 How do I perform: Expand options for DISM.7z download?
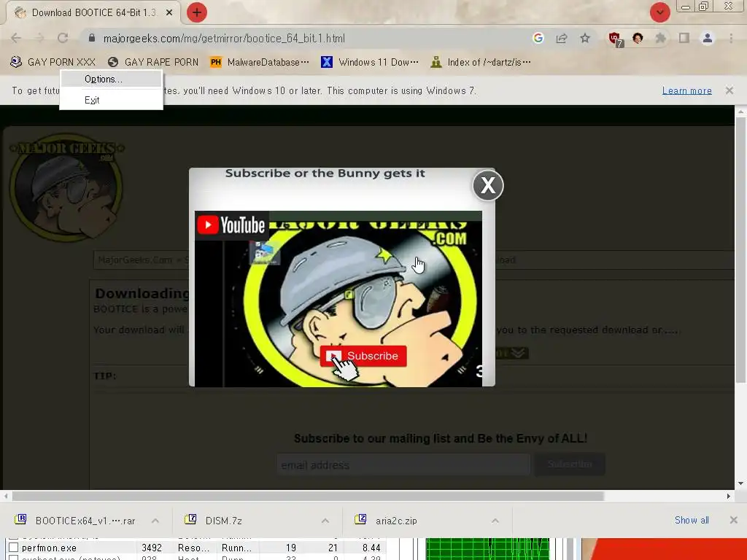click(x=325, y=521)
